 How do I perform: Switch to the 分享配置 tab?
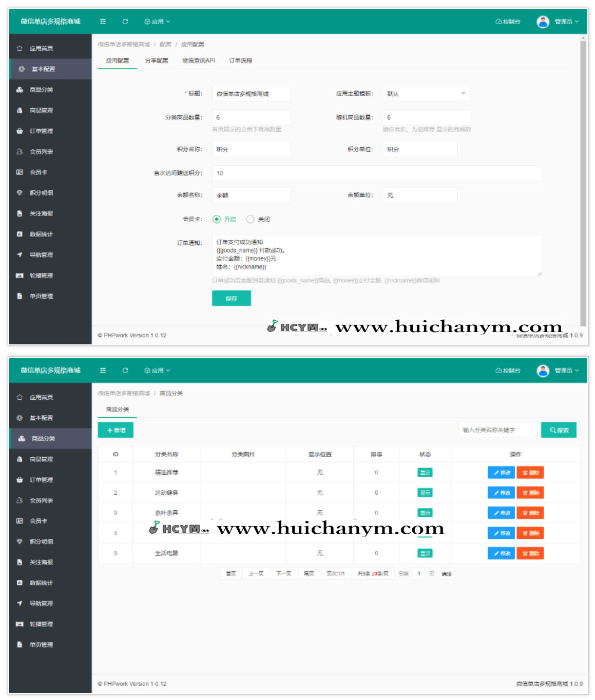point(157,61)
